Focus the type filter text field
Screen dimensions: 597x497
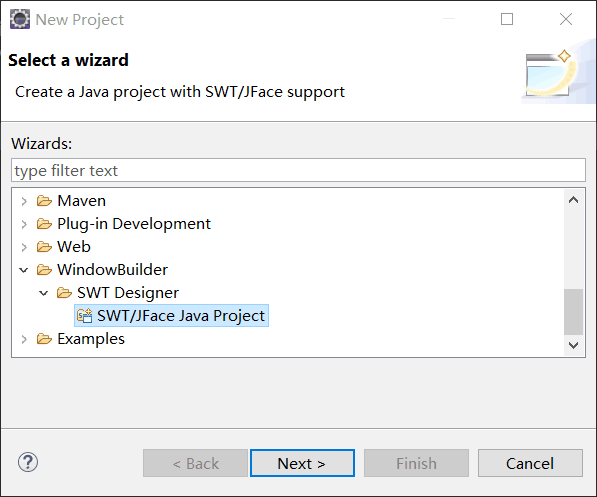(x=298, y=170)
